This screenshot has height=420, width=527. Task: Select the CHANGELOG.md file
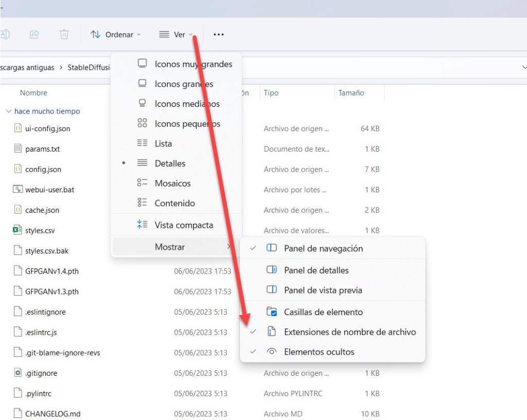tap(52, 414)
